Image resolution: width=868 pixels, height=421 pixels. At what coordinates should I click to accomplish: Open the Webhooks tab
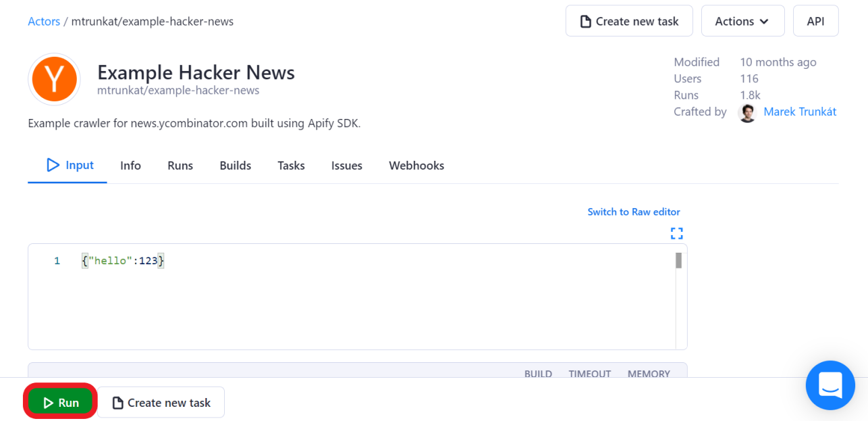click(416, 166)
